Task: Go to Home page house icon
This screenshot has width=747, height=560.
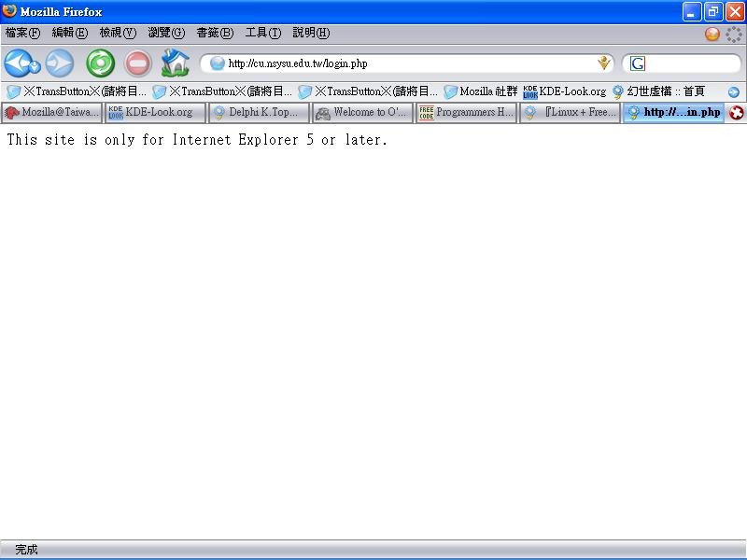Action: (x=175, y=63)
